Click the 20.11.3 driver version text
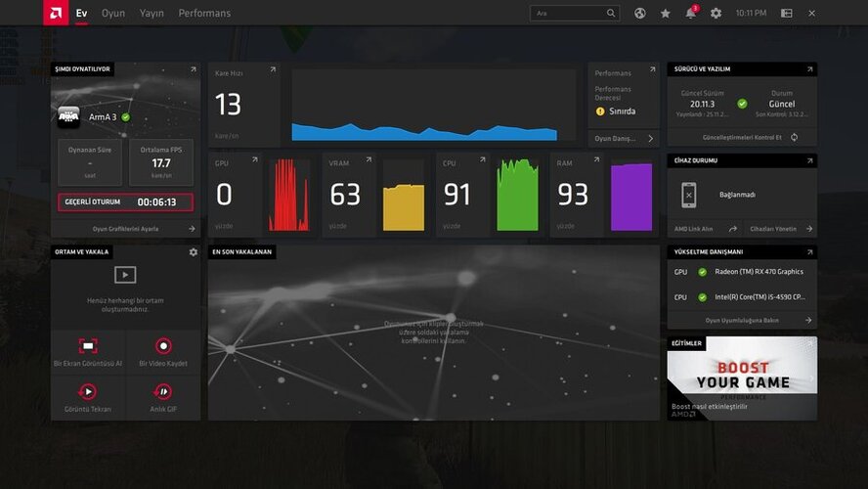This screenshot has width=868, height=489. tap(702, 104)
